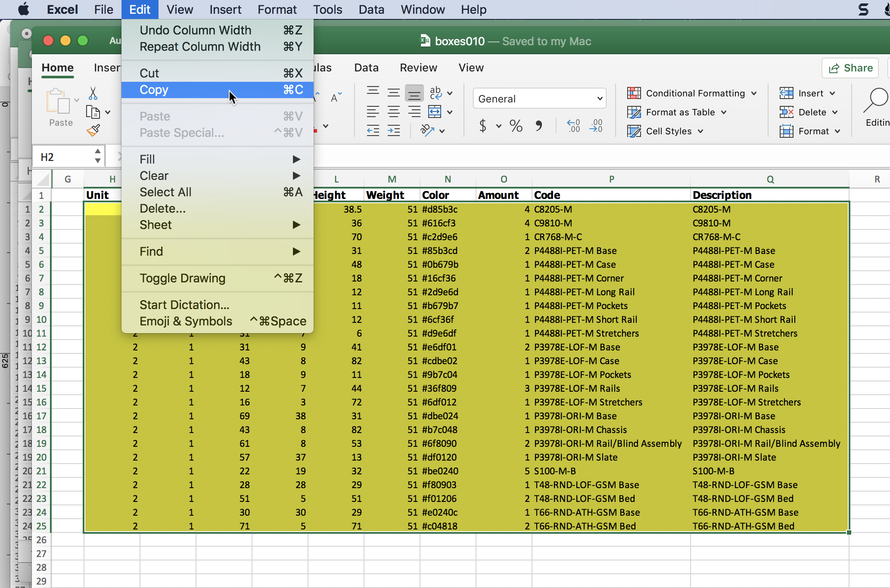Choose Cut from the Edit menu
The width and height of the screenshot is (890, 588).
click(x=218, y=73)
